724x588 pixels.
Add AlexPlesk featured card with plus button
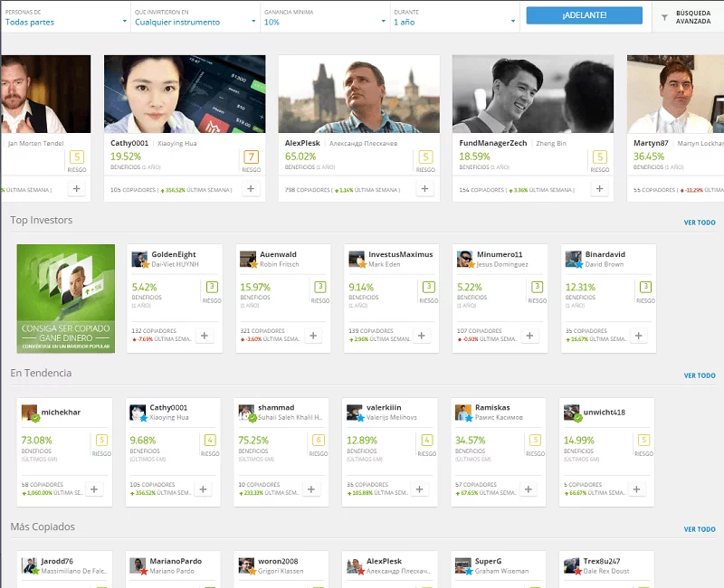(424, 188)
